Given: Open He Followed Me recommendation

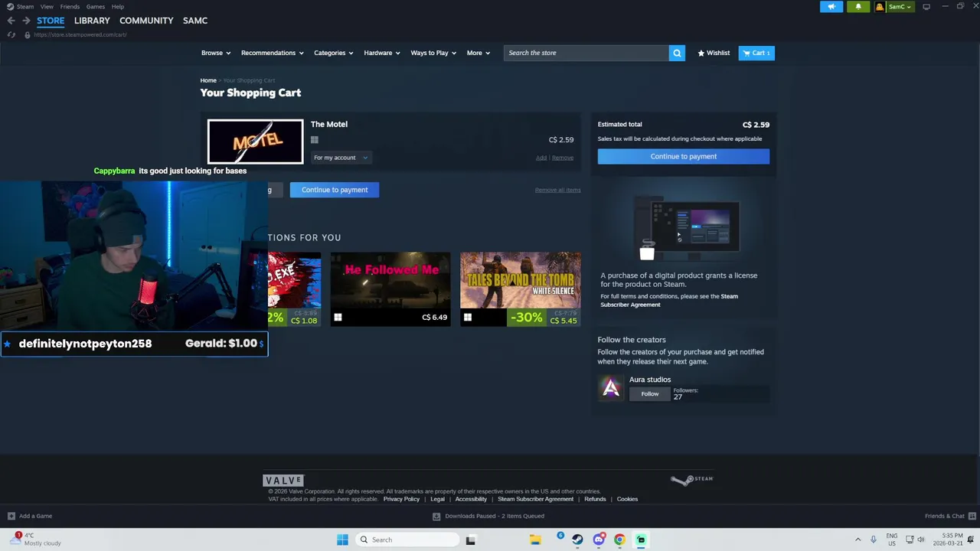Looking at the screenshot, I should (390, 289).
